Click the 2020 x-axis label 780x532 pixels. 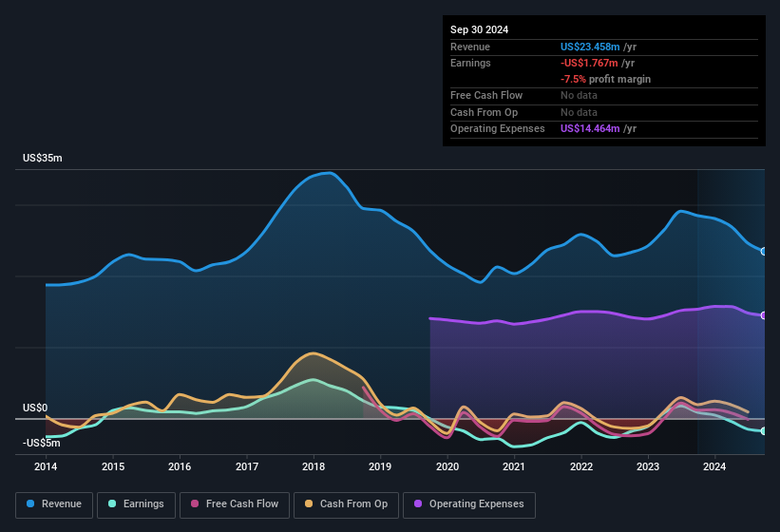[x=447, y=466]
